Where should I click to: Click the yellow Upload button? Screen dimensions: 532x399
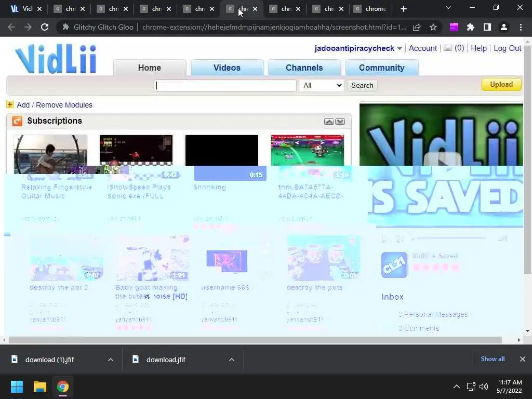pos(501,85)
